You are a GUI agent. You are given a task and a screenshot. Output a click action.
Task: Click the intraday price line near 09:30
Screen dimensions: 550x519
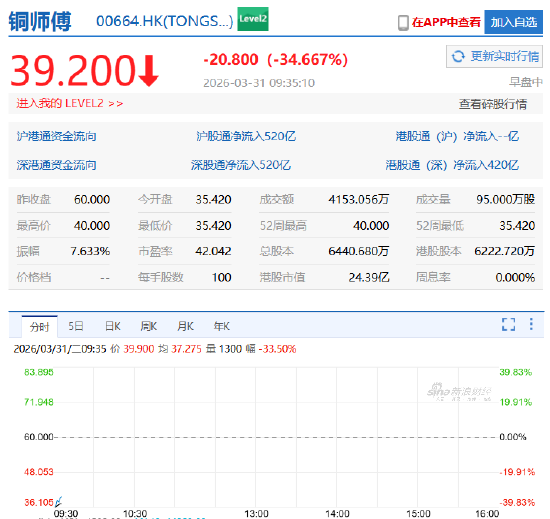[58, 501]
